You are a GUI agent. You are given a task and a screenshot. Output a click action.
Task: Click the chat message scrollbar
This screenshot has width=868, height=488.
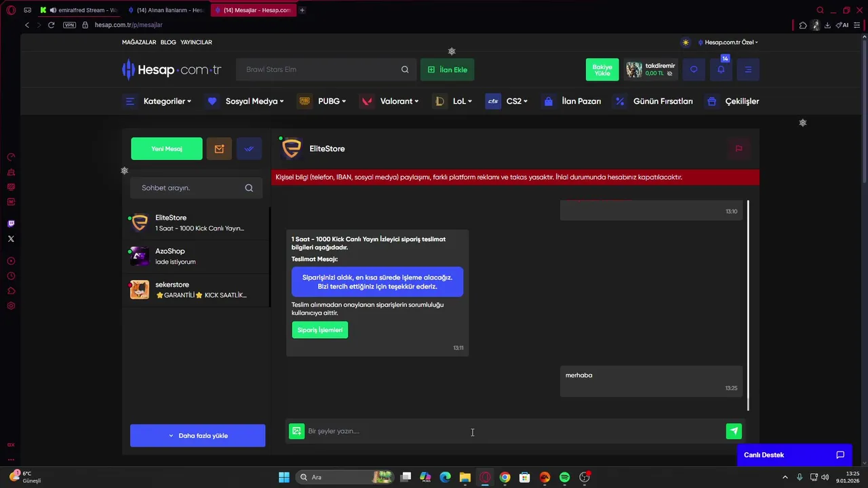click(x=749, y=305)
